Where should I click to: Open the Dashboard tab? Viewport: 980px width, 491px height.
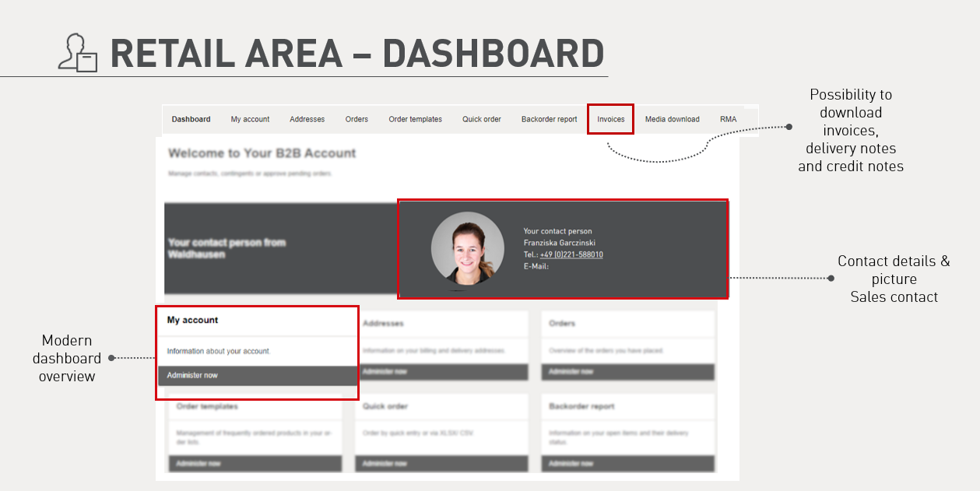coord(191,119)
